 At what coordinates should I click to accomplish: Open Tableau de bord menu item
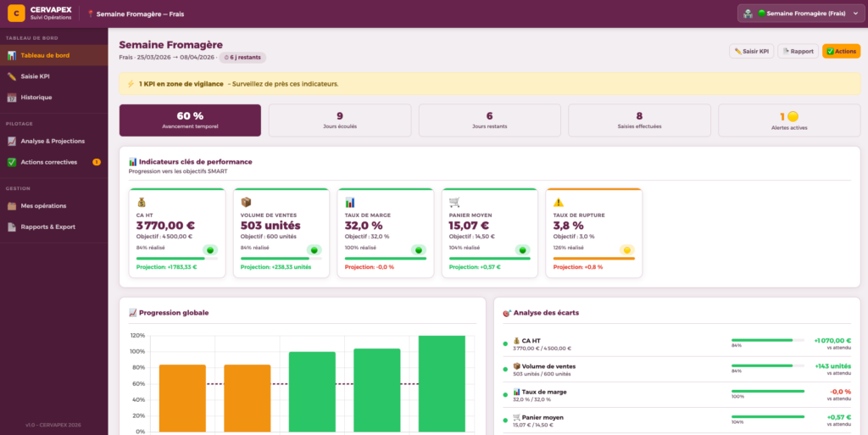(x=53, y=55)
